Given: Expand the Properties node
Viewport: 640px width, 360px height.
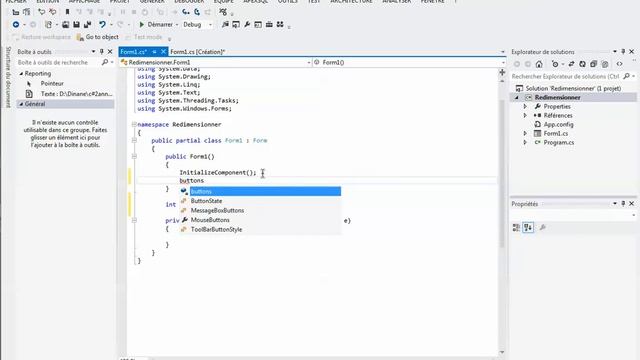Looking at the screenshot, I should [x=525, y=107].
